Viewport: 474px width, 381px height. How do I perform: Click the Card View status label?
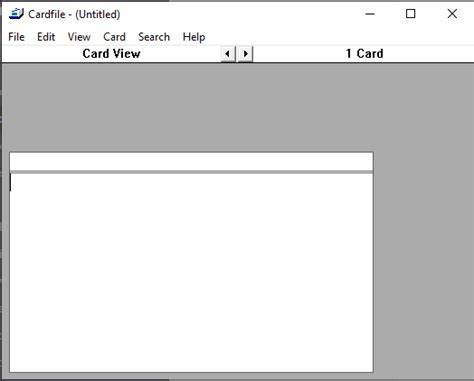111,54
